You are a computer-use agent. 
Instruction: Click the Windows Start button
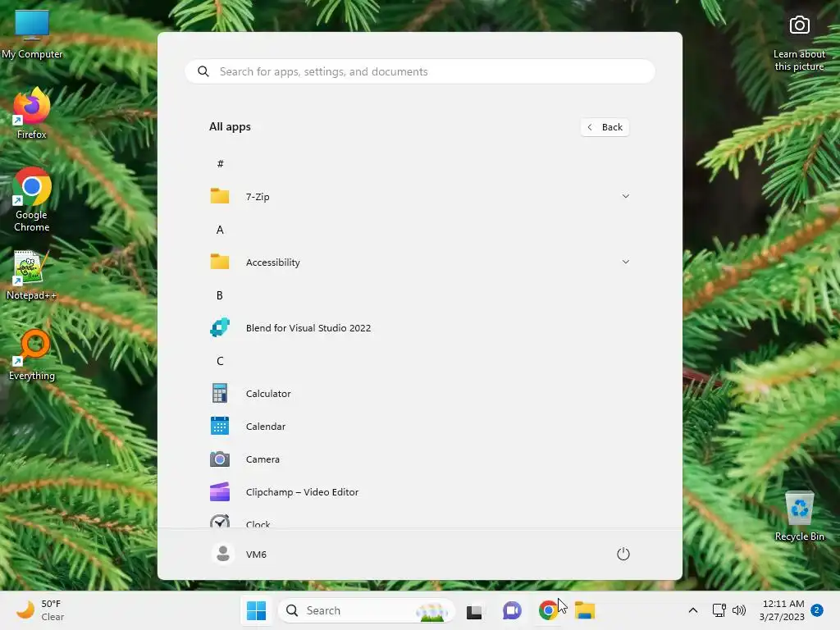click(x=256, y=610)
